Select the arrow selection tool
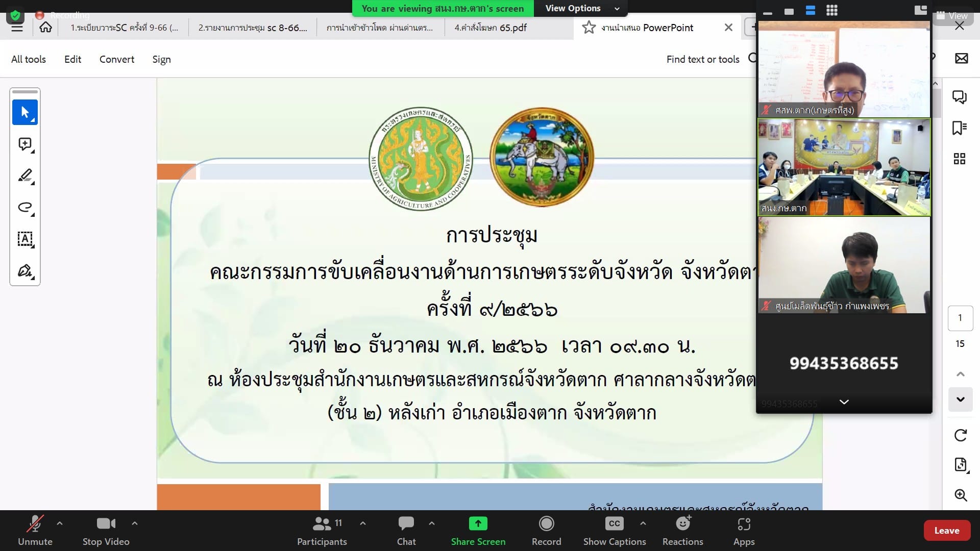 pos(24,112)
